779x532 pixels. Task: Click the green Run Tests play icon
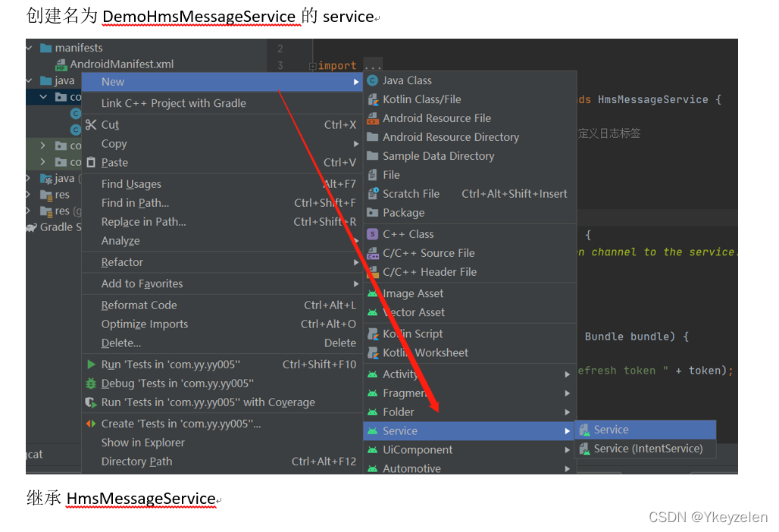tap(91, 364)
